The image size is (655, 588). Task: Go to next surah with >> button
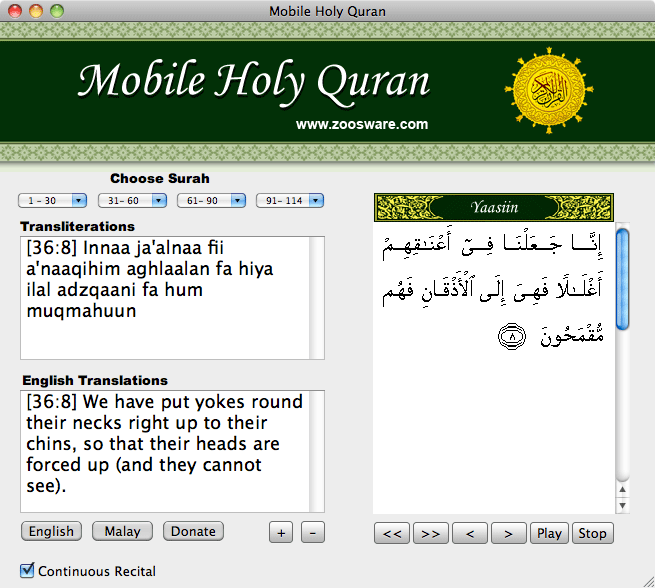[431, 533]
